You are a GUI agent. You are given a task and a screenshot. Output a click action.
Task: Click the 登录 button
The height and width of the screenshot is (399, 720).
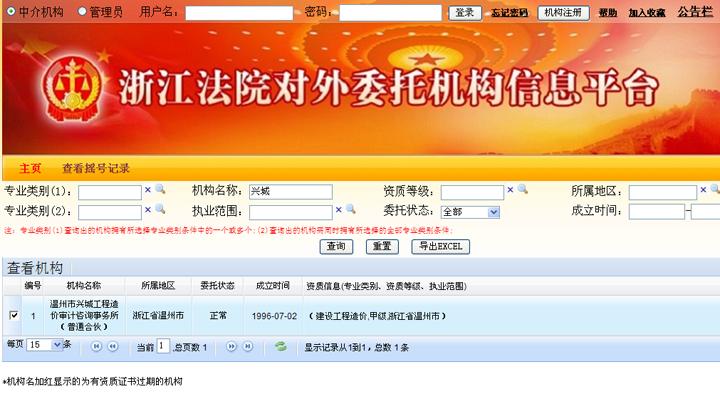tap(465, 13)
